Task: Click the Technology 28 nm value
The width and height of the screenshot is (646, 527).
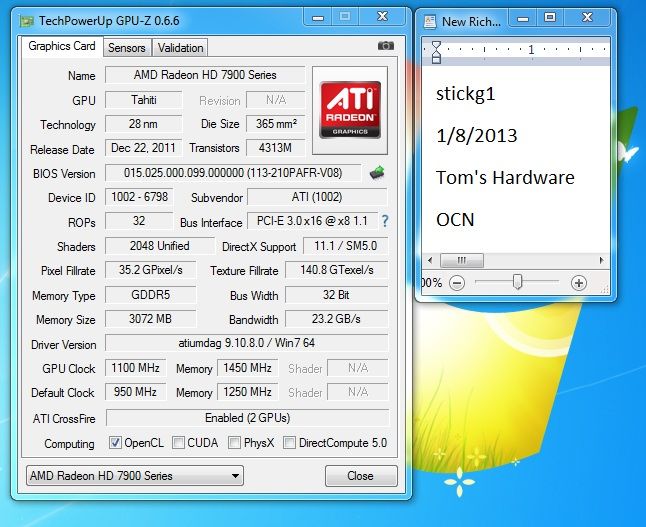Action: (x=143, y=124)
